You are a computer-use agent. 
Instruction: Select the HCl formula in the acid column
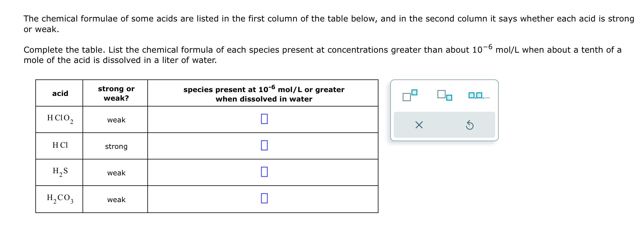pos(60,145)
